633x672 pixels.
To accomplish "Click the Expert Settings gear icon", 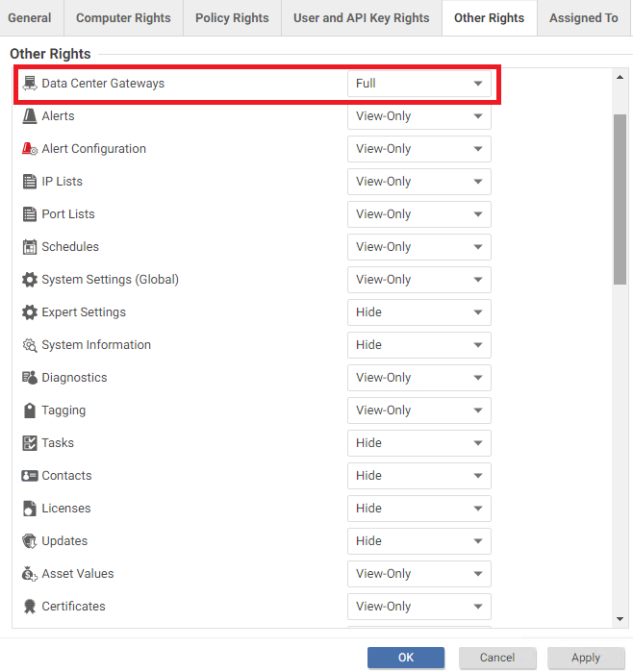I will coord(30,312).
